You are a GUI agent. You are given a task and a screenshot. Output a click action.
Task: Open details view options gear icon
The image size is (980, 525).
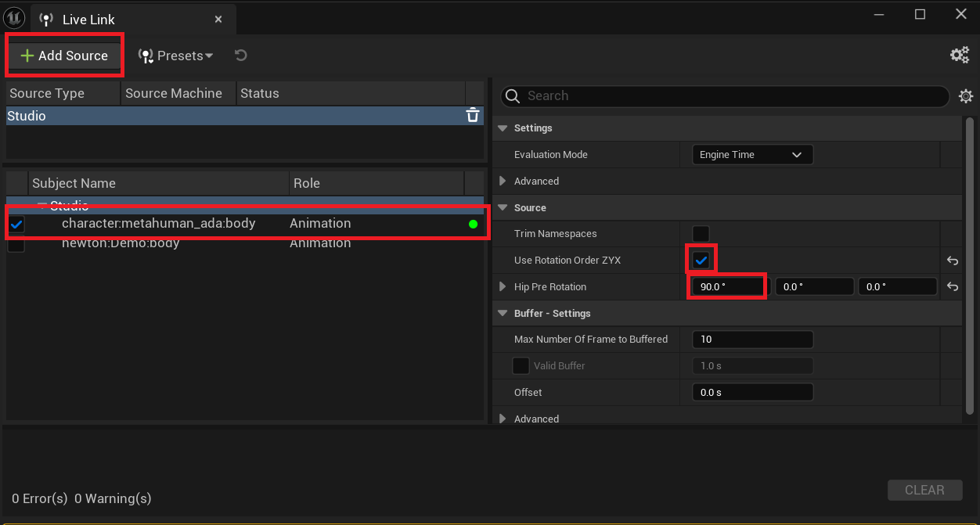(966, 95)
